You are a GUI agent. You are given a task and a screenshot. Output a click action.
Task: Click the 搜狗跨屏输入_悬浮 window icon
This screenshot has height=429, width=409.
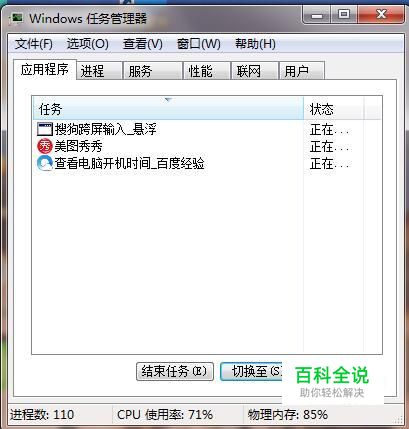click(x=45, y=129)
